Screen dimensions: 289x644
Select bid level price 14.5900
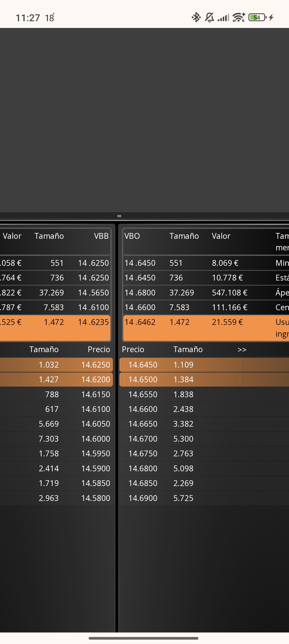(x=96, y=468)
